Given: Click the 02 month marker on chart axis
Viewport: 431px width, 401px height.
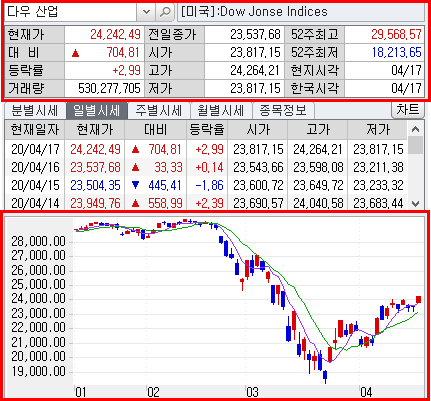Looking at the screenshot, I should 153,392.
